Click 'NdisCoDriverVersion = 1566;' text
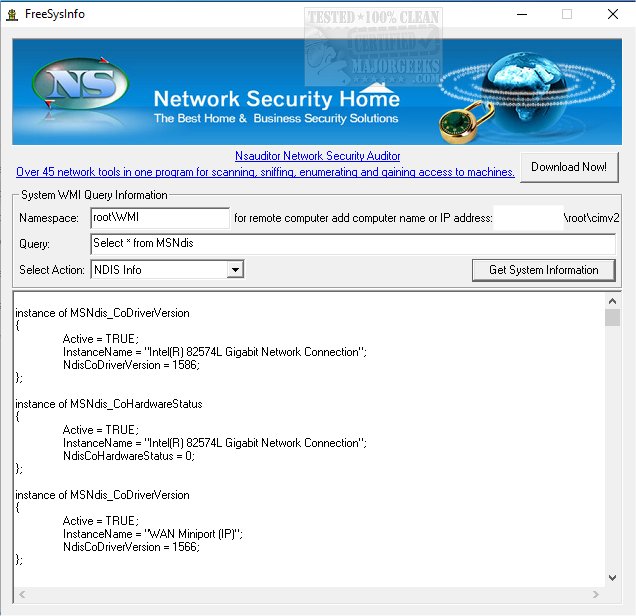636x616 pixels. pyautogui.click(x=131, y=547)
